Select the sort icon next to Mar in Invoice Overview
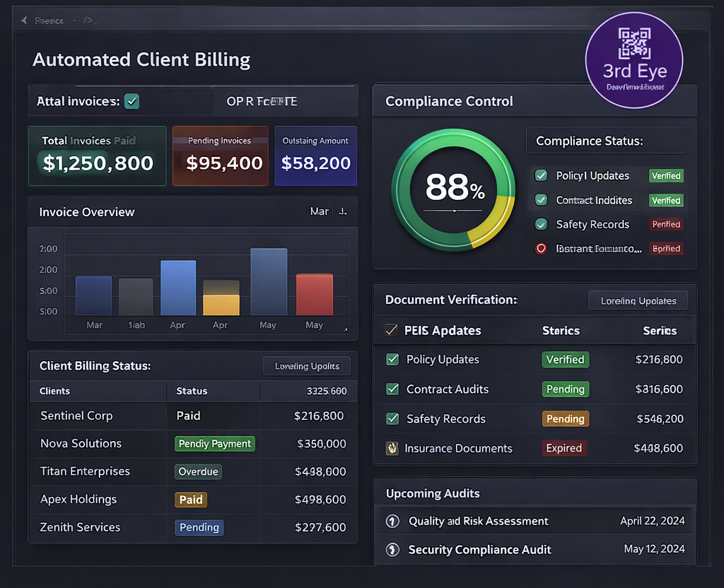Viewport: 724px width, 588px height. pyautogui.click(x=342, y=211)
